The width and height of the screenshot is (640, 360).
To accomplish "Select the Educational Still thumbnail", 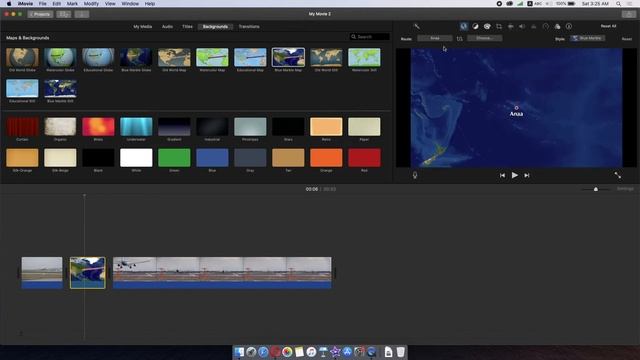I will pyautogui.click(x=22, y=89).
